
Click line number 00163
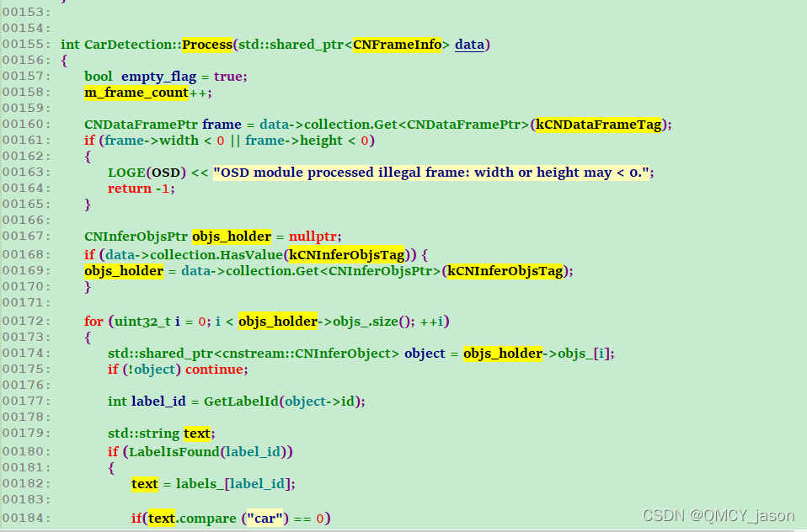pos(26,172)
